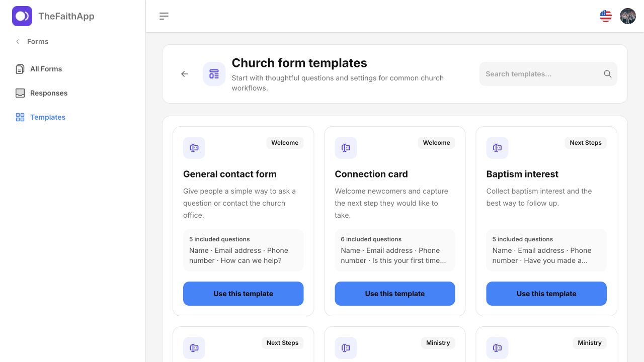Image resolution: width=644 pixels, height=362 pixels.
Task: Click the Next Steps tag on Baptism interest
Action: click(x=586, y=143)
